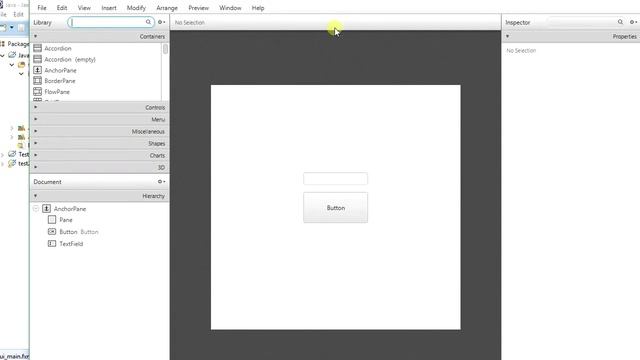The width and height of the screenshot is (640, 360).
Task: Open the Arrange menu
Action: pos(167,8)
